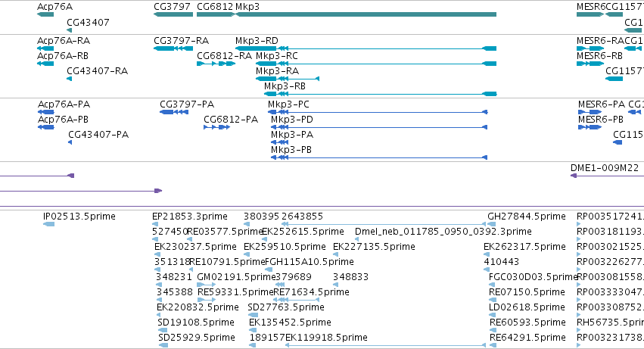Image resolution: width=644 pixels, height=349 pixels.
Task: Click the long Mkp3 gene bar
Action: click(x=366, y=14)
